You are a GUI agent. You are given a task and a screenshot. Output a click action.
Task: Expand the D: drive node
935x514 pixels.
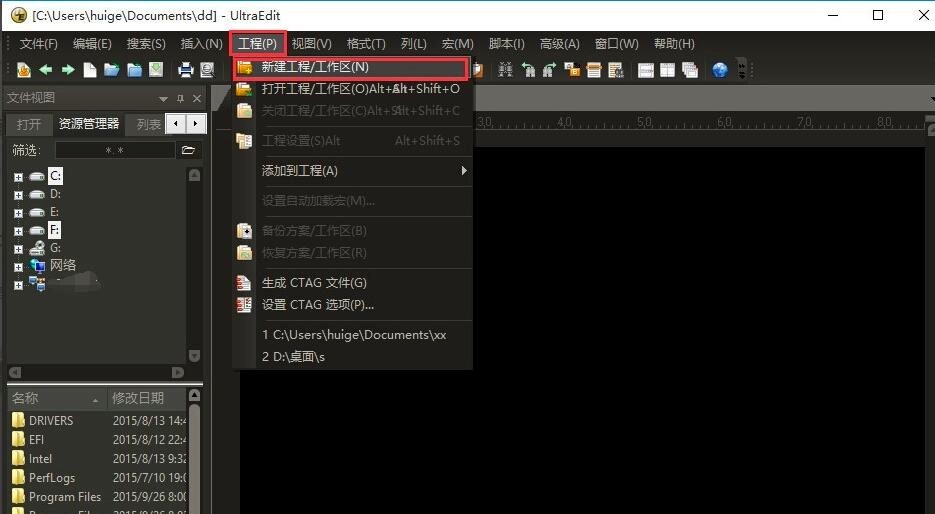[18, 195]
